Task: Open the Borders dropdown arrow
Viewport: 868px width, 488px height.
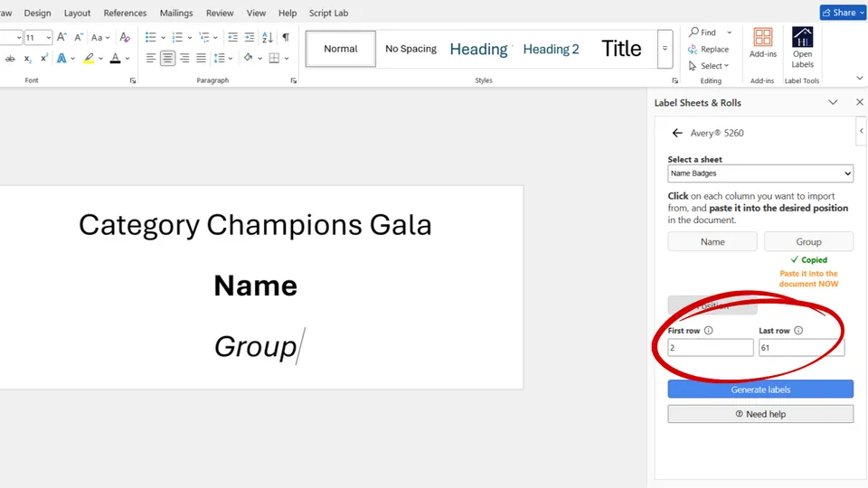Action: [287, 59]
